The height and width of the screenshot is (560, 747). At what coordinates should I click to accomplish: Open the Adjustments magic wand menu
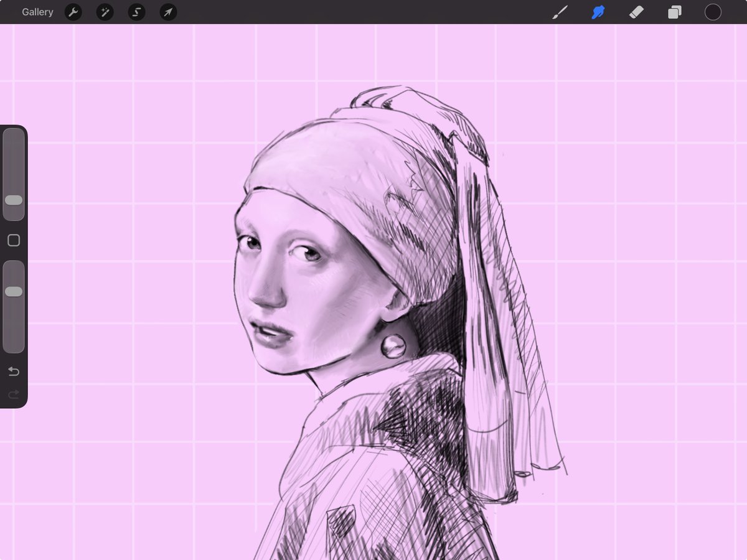[105, 12]
